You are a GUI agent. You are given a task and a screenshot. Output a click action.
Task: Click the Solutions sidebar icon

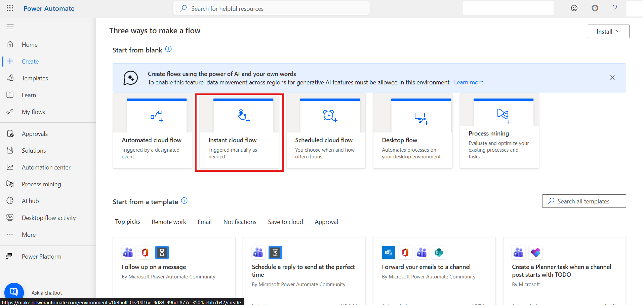[x=10, y=150]
